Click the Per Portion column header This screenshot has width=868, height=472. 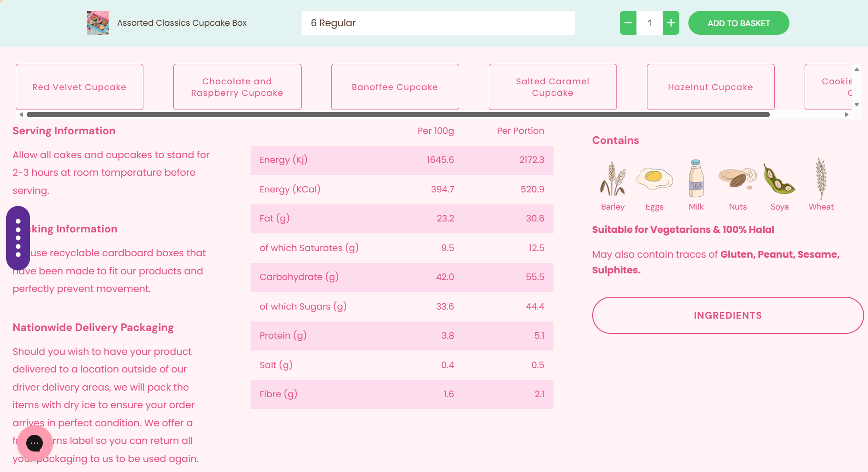point(520,131)
